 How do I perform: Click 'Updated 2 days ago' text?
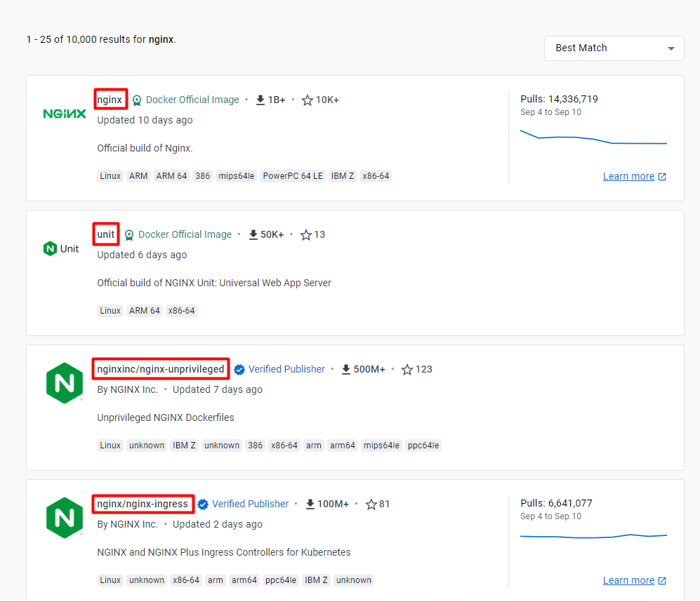(218, 524)
